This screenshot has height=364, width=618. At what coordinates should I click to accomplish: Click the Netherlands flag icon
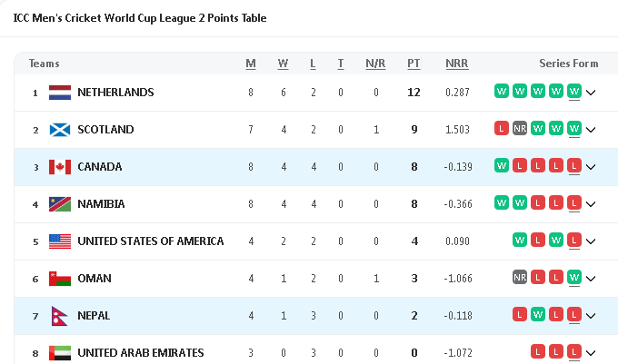[59, 93]
